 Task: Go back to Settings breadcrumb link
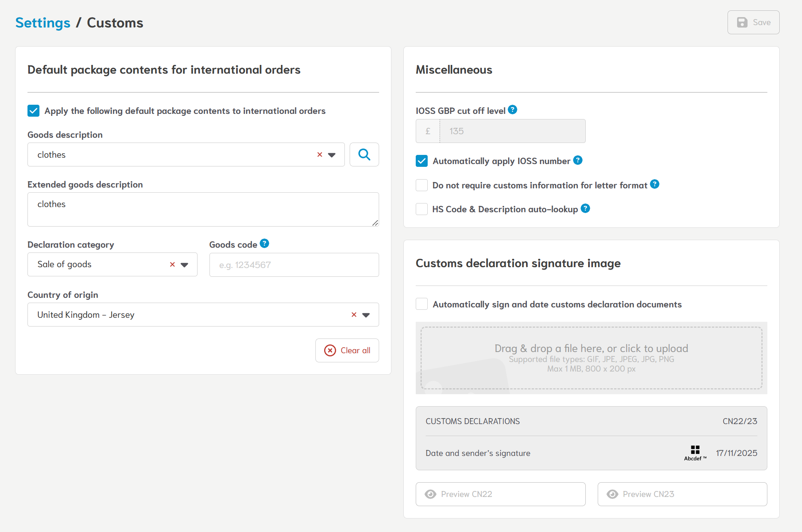tap(43, 23)
